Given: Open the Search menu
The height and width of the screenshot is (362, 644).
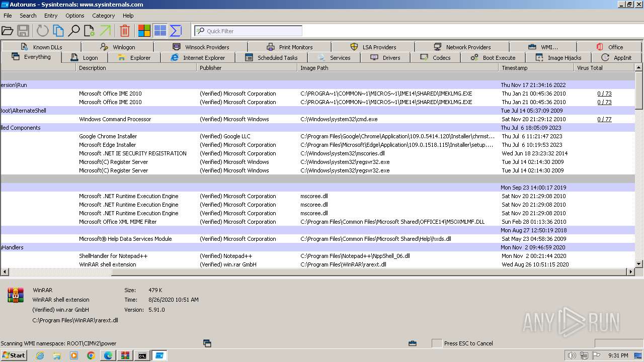Looking at the screenshot, I should 28,16.
